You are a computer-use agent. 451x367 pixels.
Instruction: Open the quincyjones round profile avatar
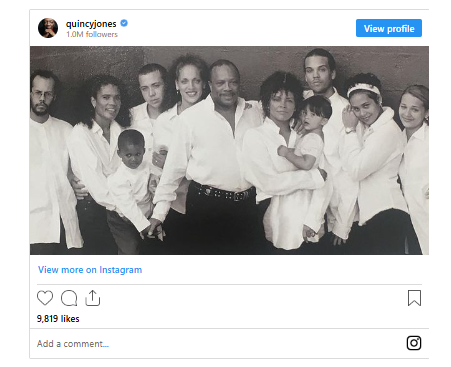48,28
